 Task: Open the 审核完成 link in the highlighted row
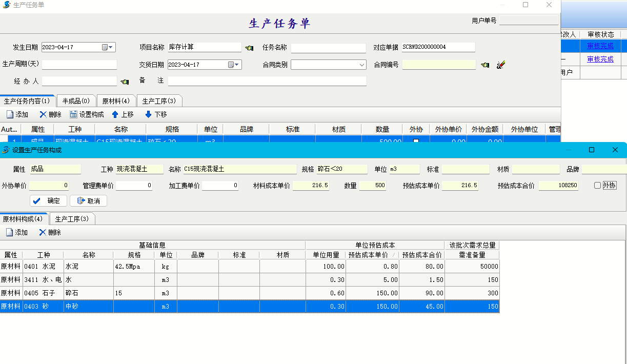point(600,46)
